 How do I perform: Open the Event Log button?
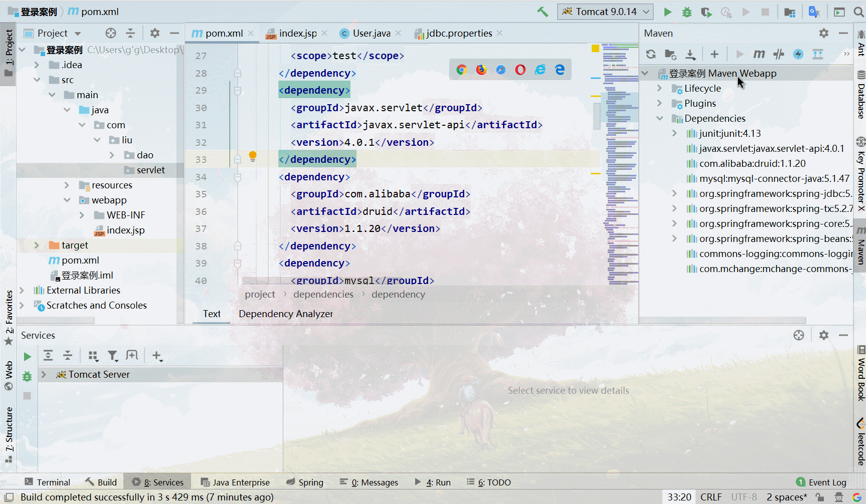pos(821,482)
